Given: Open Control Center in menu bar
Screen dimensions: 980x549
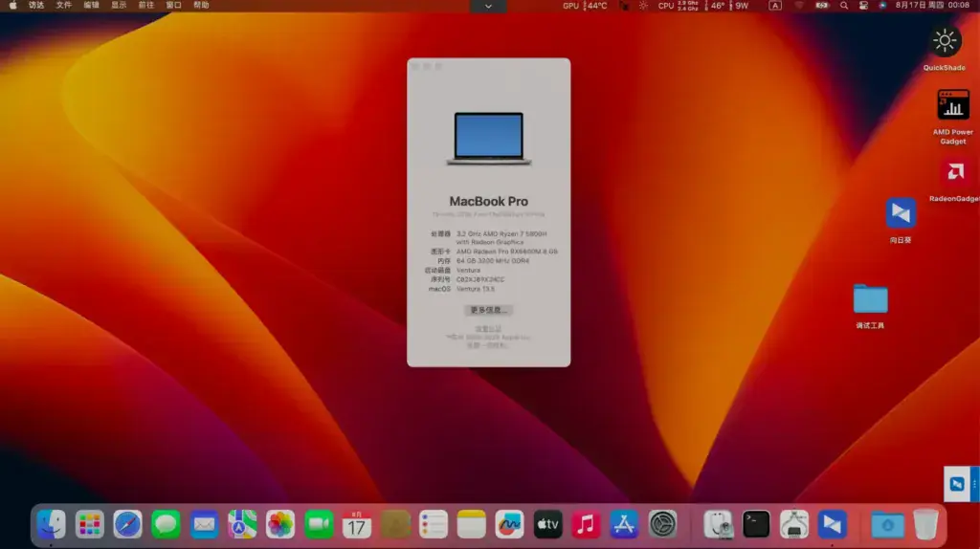Looking at the screenshot, I should [863, 5].
